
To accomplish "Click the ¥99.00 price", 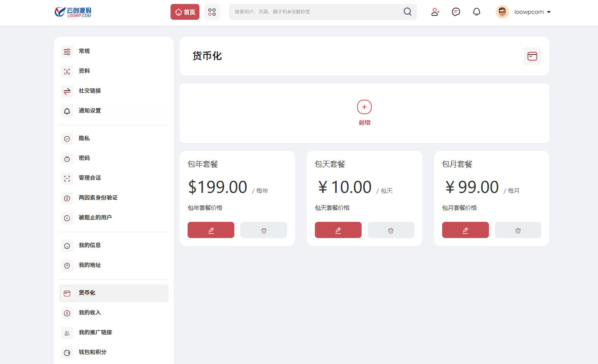I will pyautogui.click(x=471, y=187).
